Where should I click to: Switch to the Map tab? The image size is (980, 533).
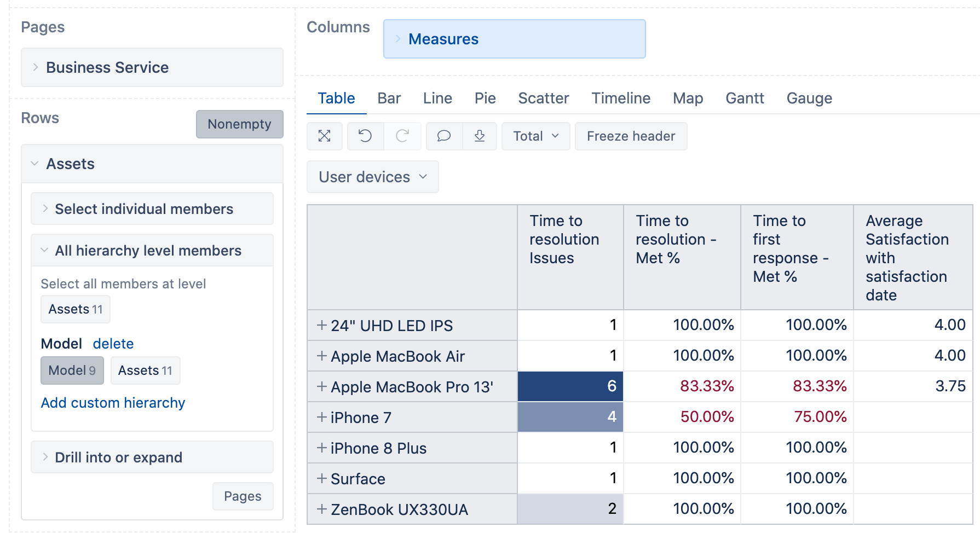pyautogui.click(x=688, y=99)
